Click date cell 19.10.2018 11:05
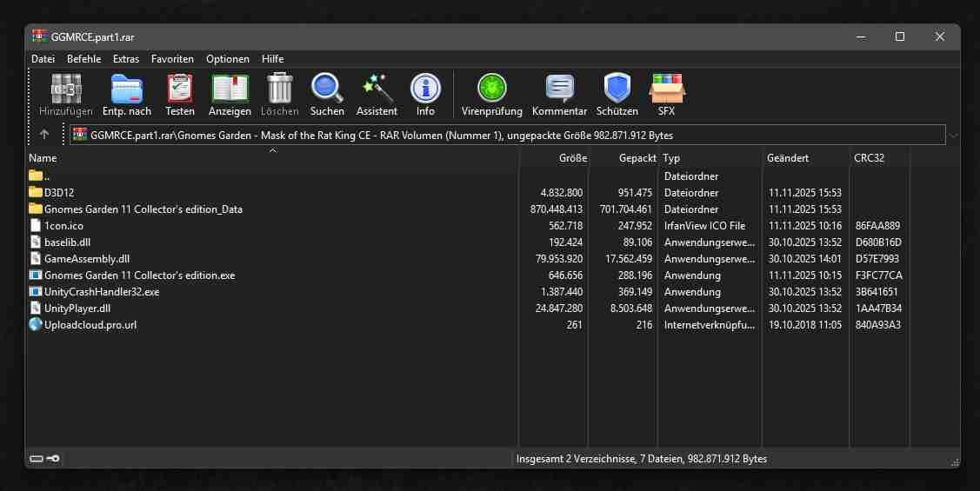 [x=805, y=325]
